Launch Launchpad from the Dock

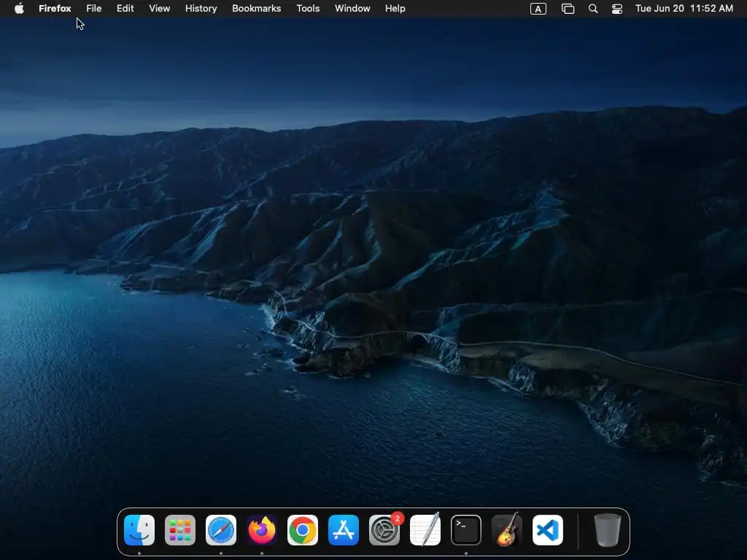[180, 530]
